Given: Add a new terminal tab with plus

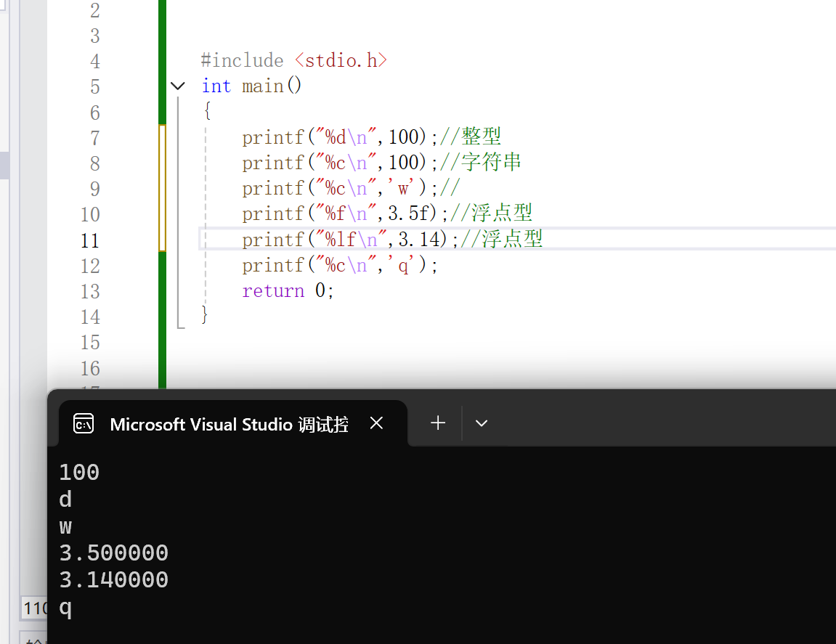Looking at the screenshot, I should pos(438,423).
